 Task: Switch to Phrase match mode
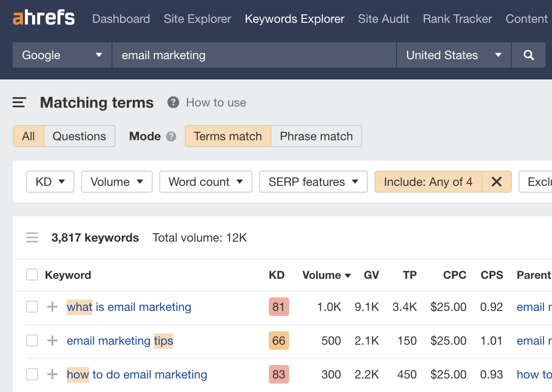316,136
